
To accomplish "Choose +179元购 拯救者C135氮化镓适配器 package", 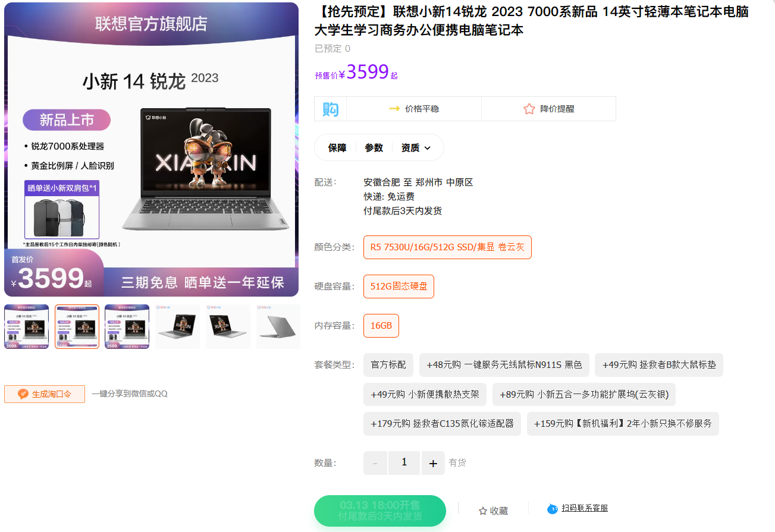I will (442, 424).
